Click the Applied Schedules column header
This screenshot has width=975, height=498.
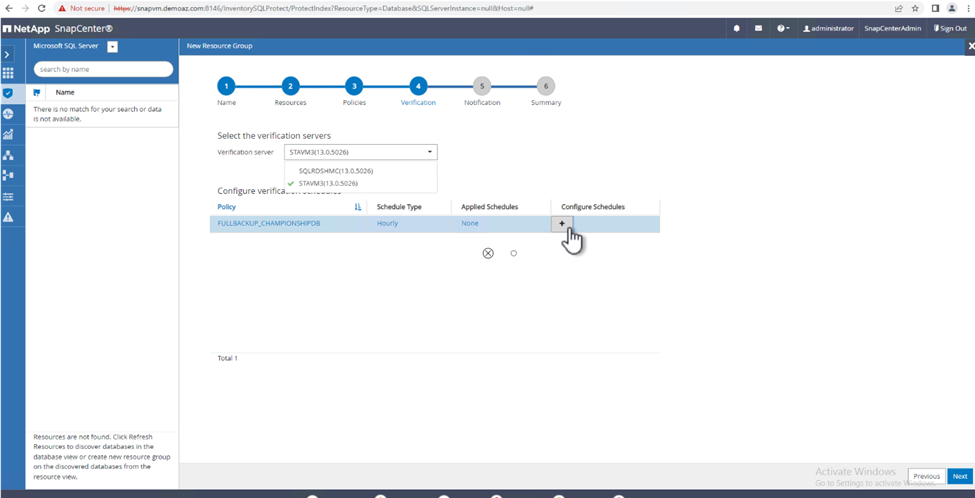pos(490,206)
